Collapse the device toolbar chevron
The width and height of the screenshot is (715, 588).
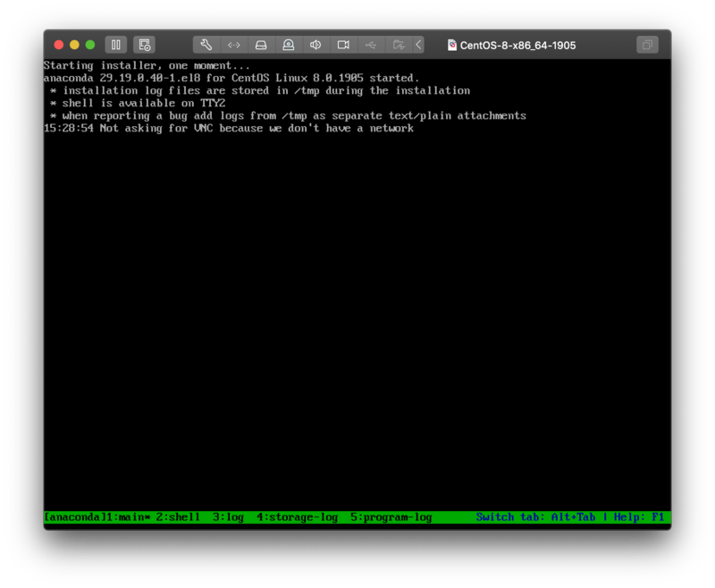(x=418, y=45)
